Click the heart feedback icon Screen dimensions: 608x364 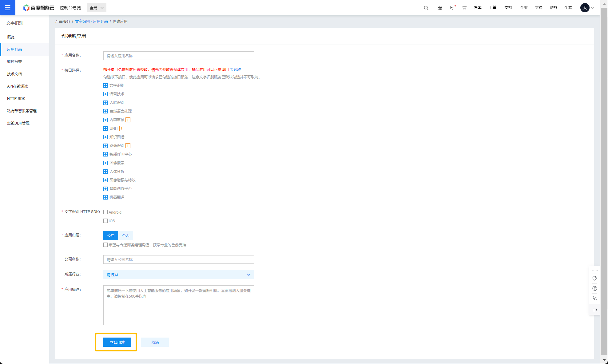[595, 279]
